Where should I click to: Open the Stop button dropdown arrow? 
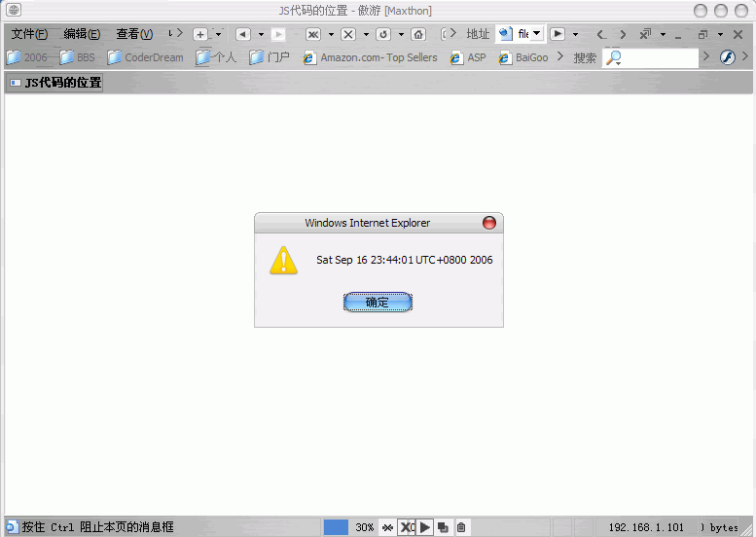coord(367,34)
